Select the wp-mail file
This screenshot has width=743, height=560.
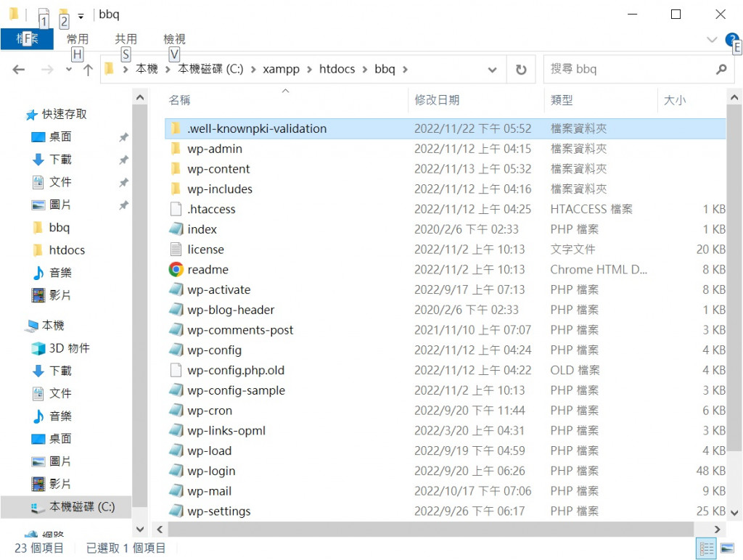click(x=209, y=491)
